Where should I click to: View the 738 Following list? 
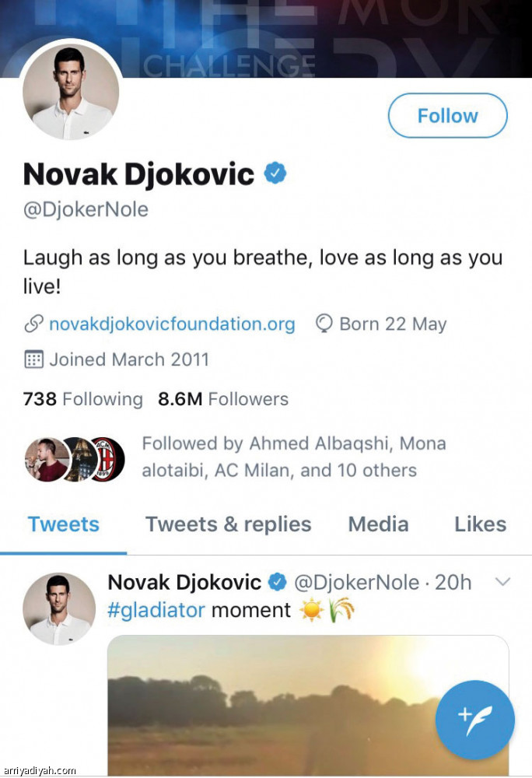83,399
